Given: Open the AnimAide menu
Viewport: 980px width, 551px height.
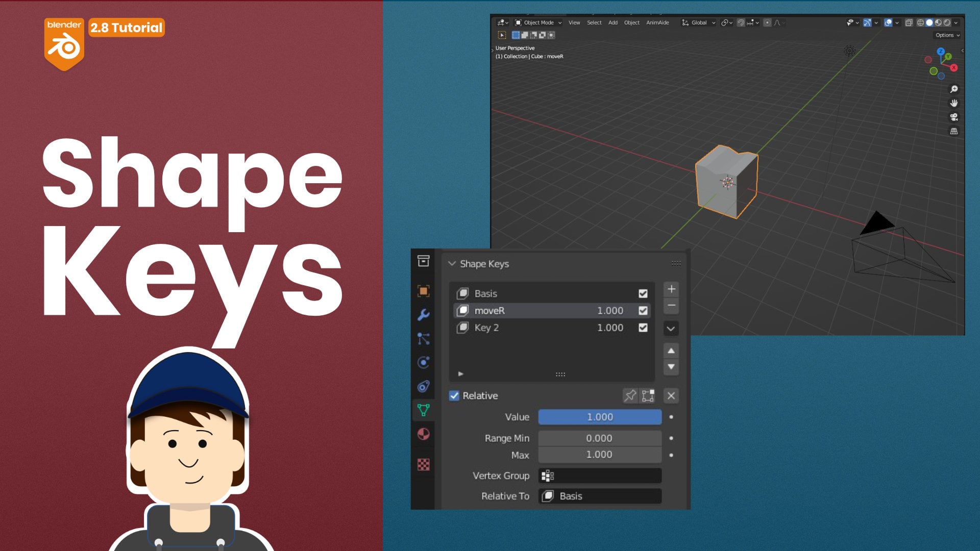Looking at the screenshot, I should [657, 22].
